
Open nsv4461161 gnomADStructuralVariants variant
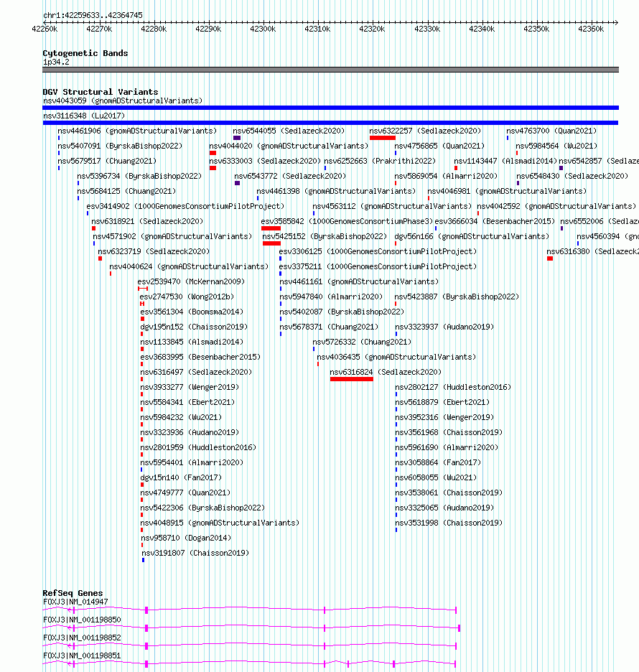(x=359, y=281)
